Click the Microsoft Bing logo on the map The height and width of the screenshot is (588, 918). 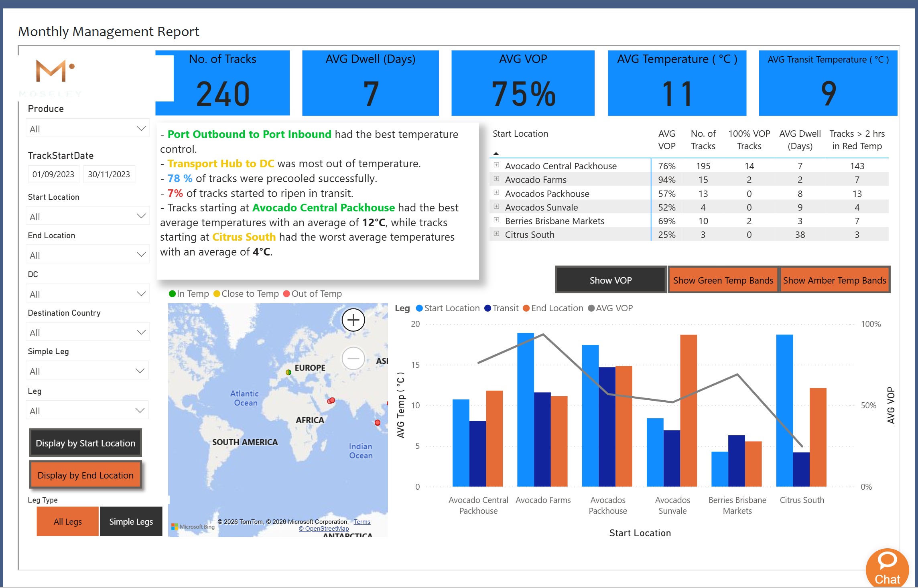pyautogui.click(x=193, y=527)
